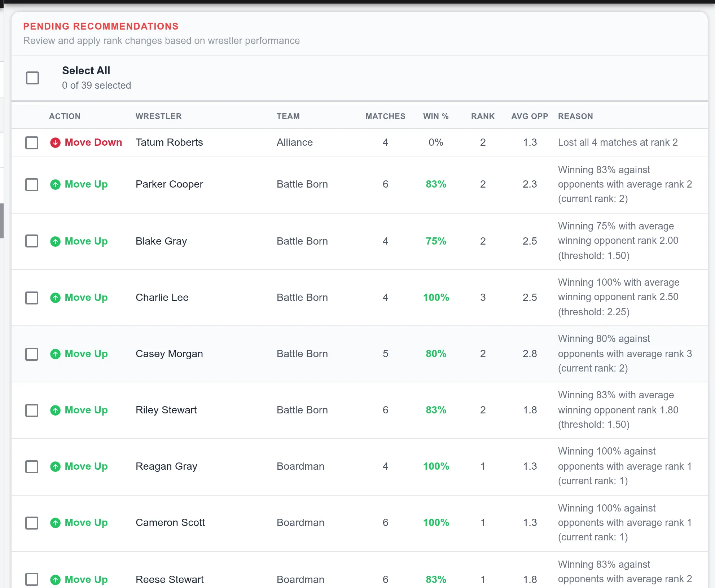715x588 pixels.
Task: Click the 80% win rate value
Action: pyautogui.click(x=436, y=354)
